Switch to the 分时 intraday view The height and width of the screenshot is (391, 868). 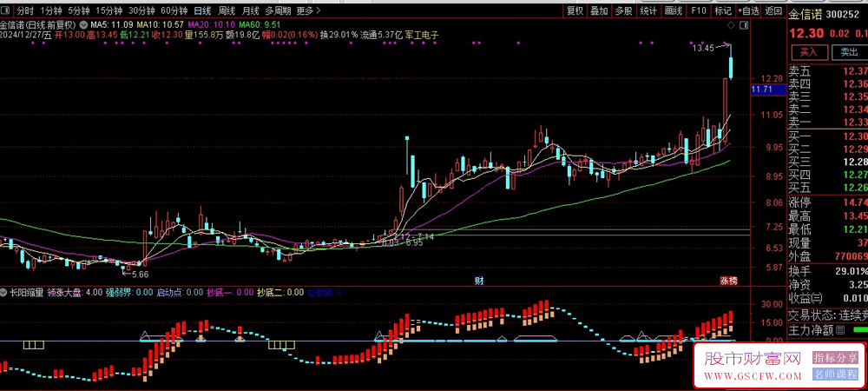(x=25, y=10)
